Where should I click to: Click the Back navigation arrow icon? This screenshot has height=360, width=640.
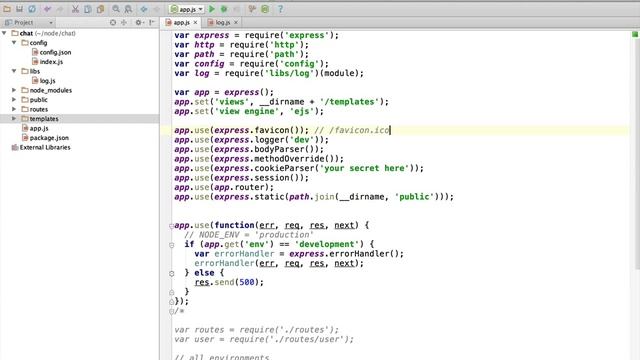click(x=144, y=9)
